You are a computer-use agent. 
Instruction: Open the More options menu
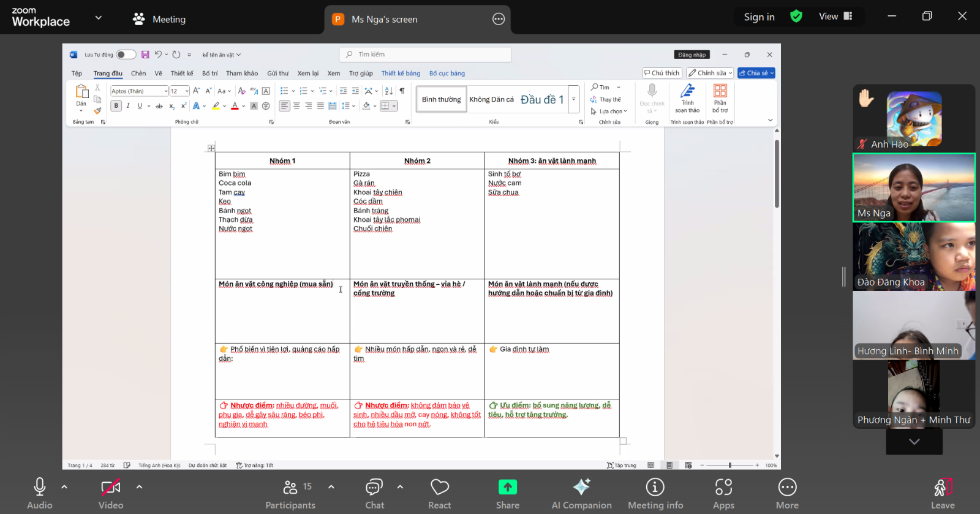pyautogui.click(x=787, y=493)
